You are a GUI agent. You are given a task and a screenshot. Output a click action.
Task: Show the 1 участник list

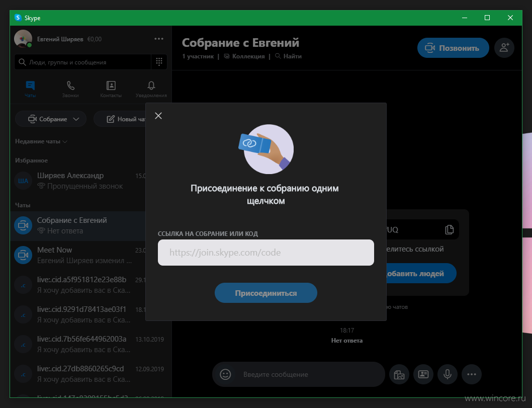point(198,56)
